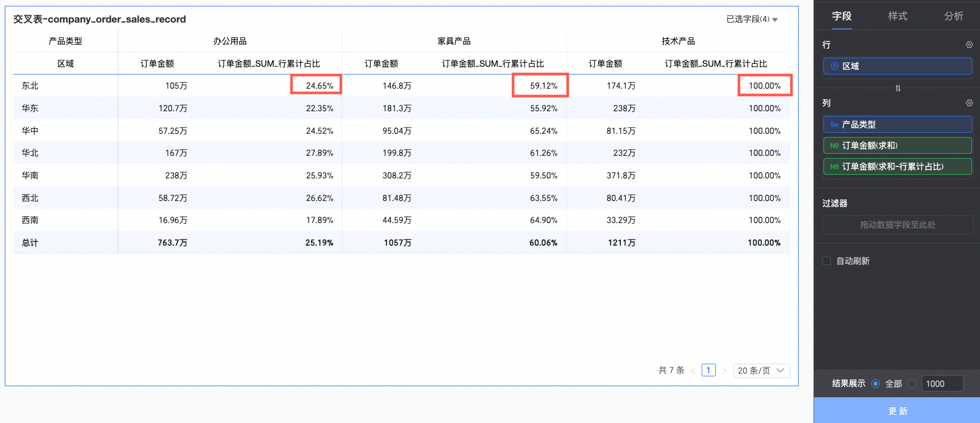Click the 总计 row label

(30, 242)
